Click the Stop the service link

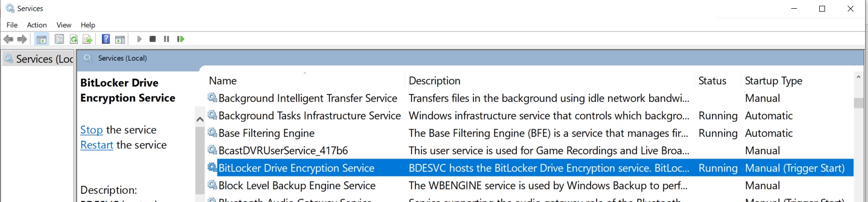(91, 130)
